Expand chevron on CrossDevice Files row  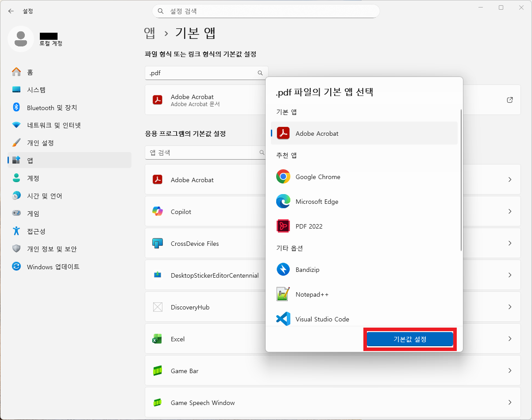coord(510,243)
